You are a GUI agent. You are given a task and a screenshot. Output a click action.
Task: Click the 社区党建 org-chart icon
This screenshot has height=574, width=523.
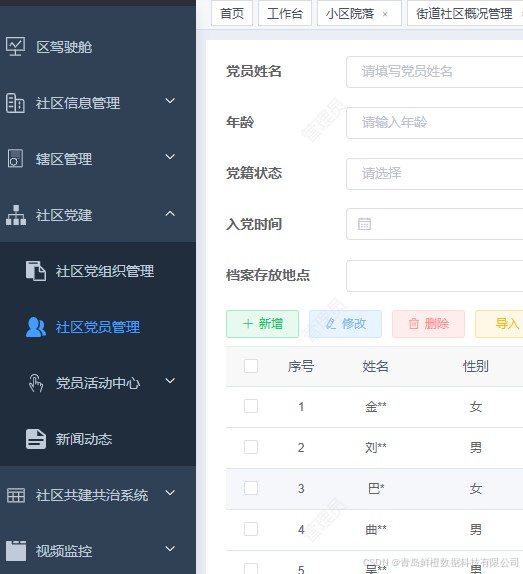click(16, 215)
